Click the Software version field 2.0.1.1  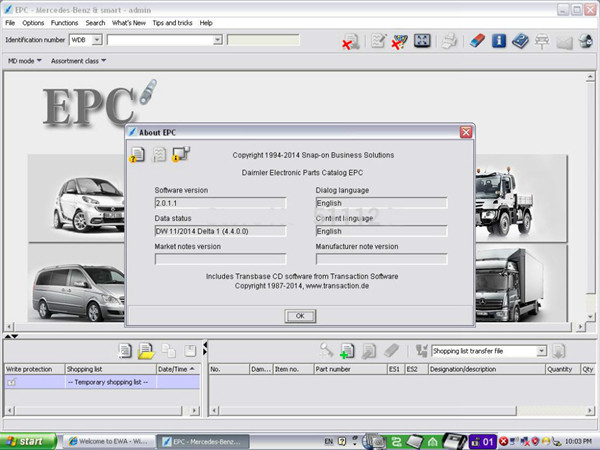(220, 203)
